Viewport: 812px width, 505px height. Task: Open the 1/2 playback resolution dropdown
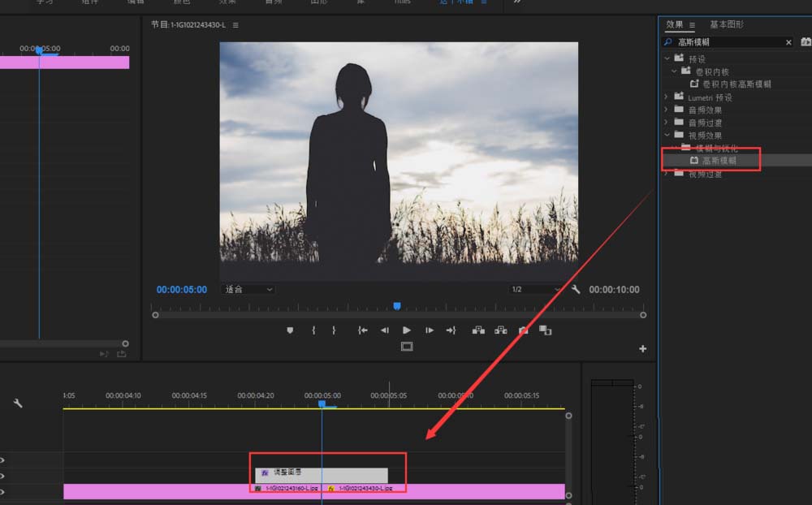535,289
